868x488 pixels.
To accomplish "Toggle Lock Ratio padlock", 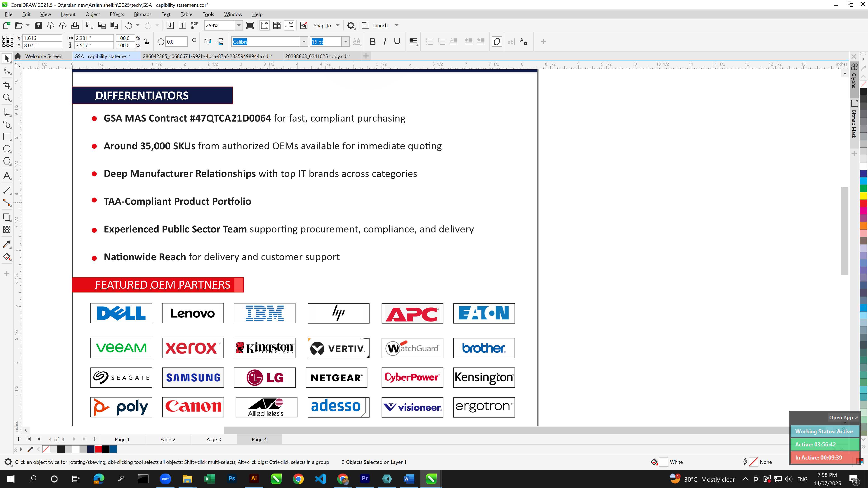I will coord(147,42).
